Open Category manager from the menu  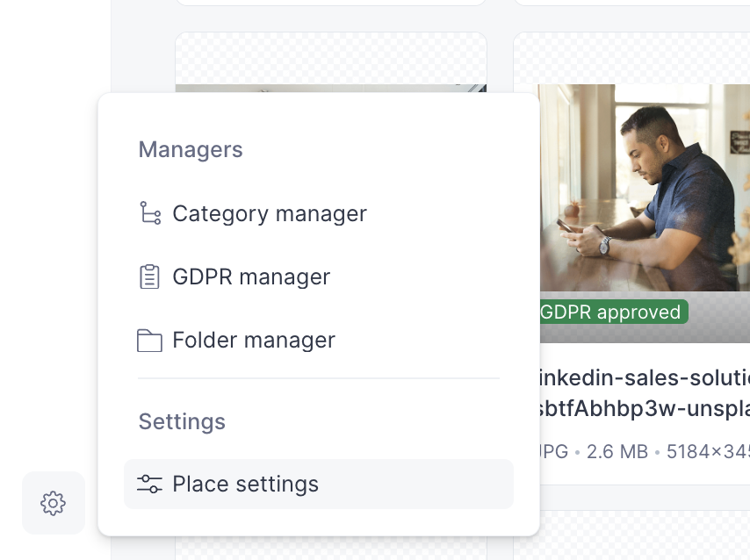point(319,214)
